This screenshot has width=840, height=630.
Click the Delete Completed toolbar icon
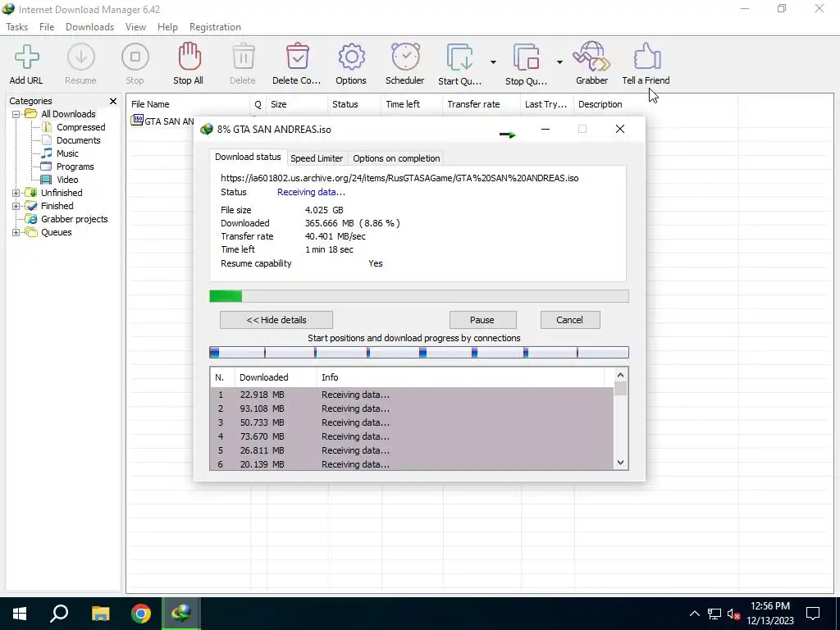pos(297,57)
